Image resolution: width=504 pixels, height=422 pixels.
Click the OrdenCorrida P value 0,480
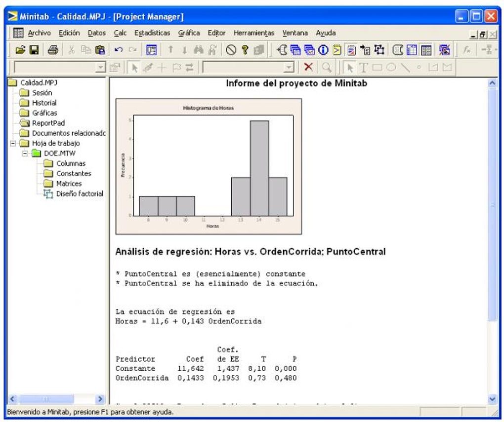tap(286, 378)
